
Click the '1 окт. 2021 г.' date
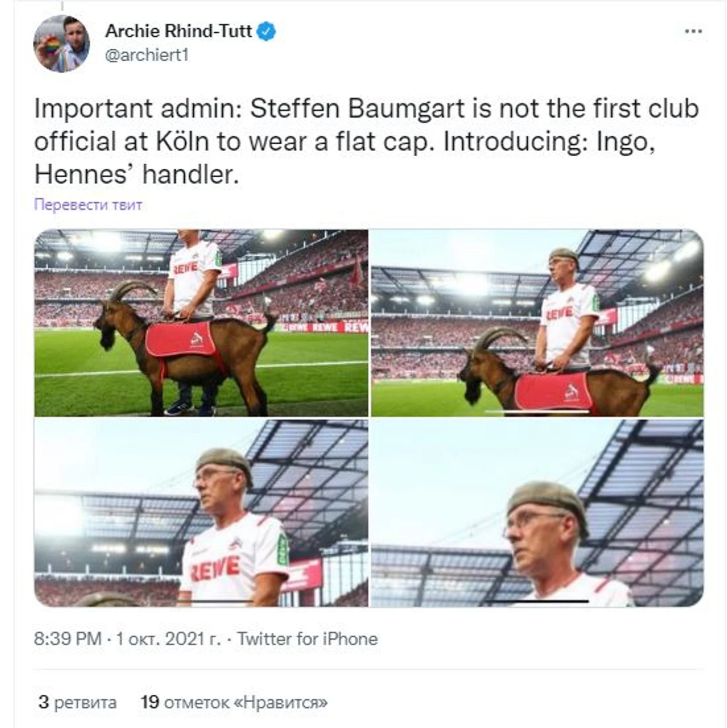(168, 638)
